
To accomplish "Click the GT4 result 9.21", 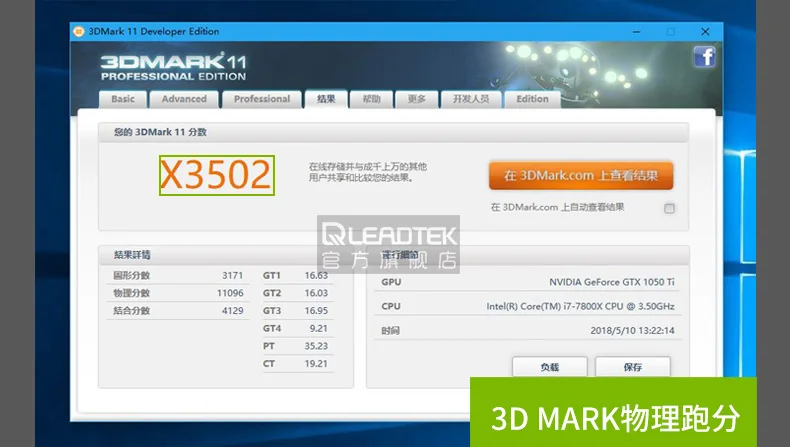I will tap(318, 328).
